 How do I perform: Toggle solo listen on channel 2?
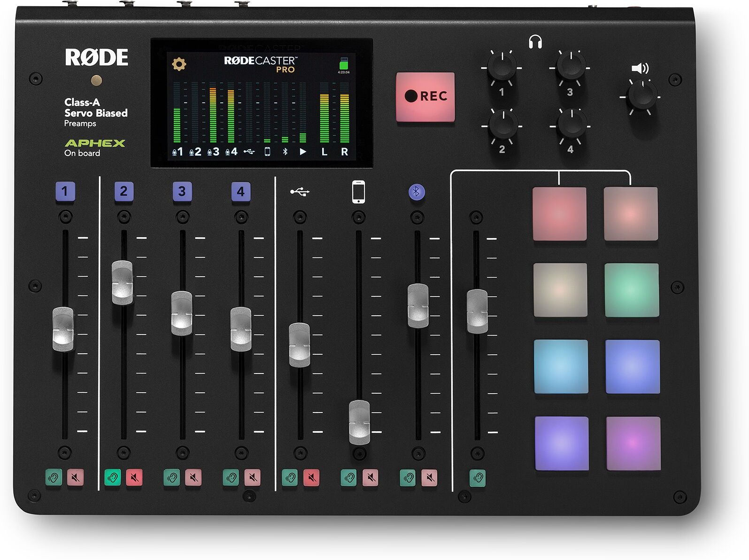pyautogui.click(x=113, y=478)
